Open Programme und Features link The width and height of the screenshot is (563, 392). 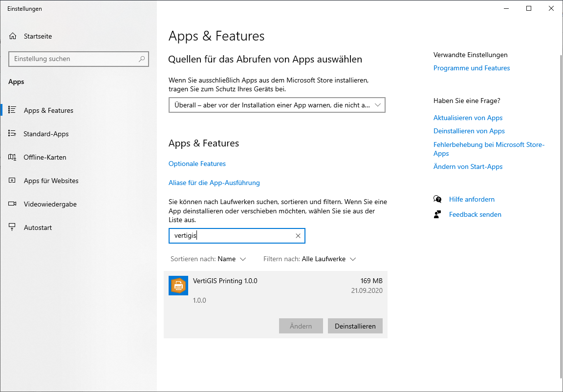471,68
